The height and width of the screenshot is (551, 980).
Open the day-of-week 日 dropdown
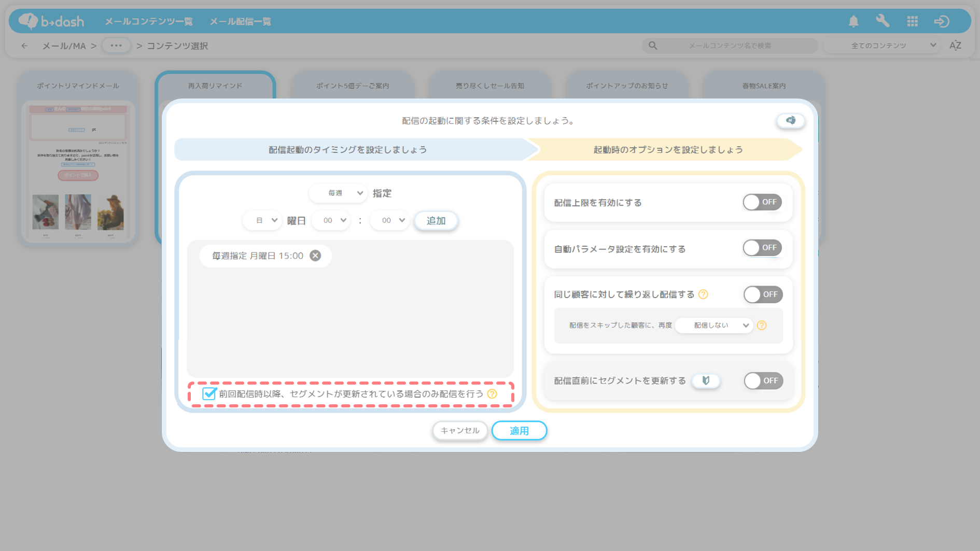[262, 220]
